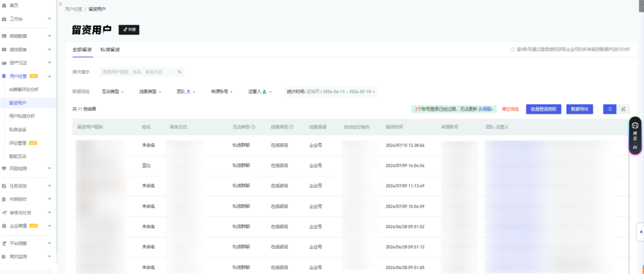The width and height of the screenshot is (644, 274).
Task: Click the 资产沉淀 sidebar icon
Action: point(4,63)
